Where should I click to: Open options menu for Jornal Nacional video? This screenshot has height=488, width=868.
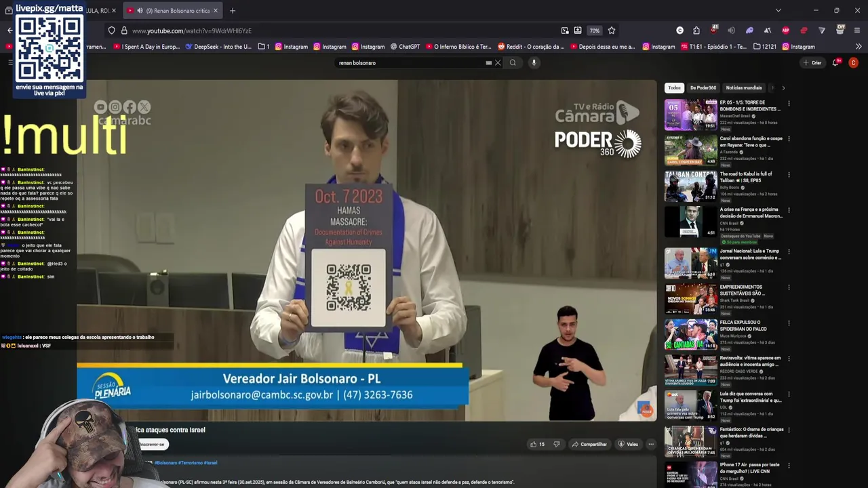[x=789, y=252]
